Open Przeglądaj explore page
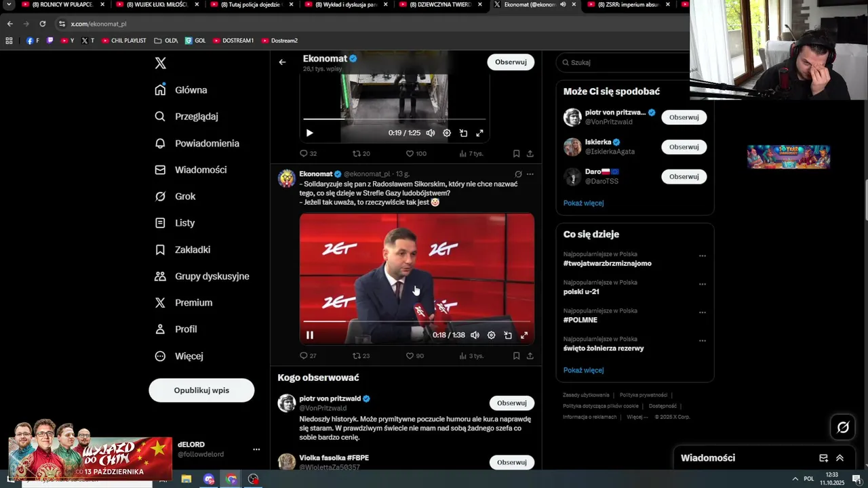Image resolution: width=868 pixels, height=488 pixels. [x=186, y=117]
